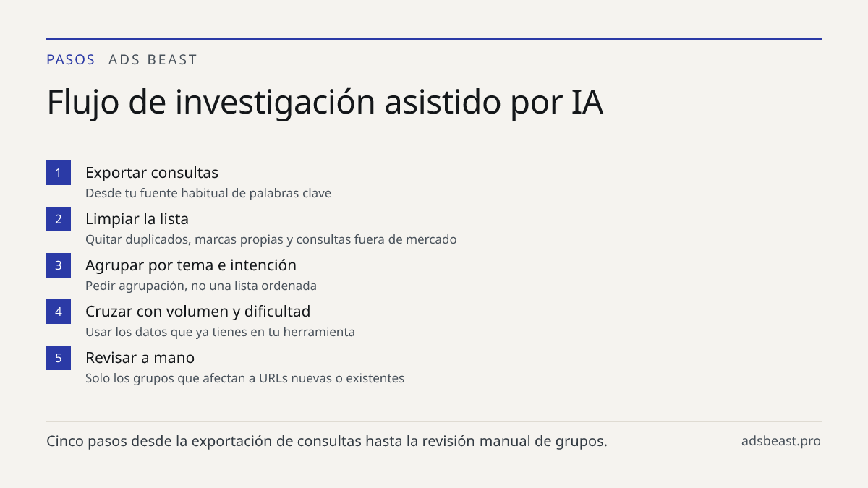This screenshot has width=868, height=488.
Task: Click the step number 4 badge
Action: pos(59,312)
